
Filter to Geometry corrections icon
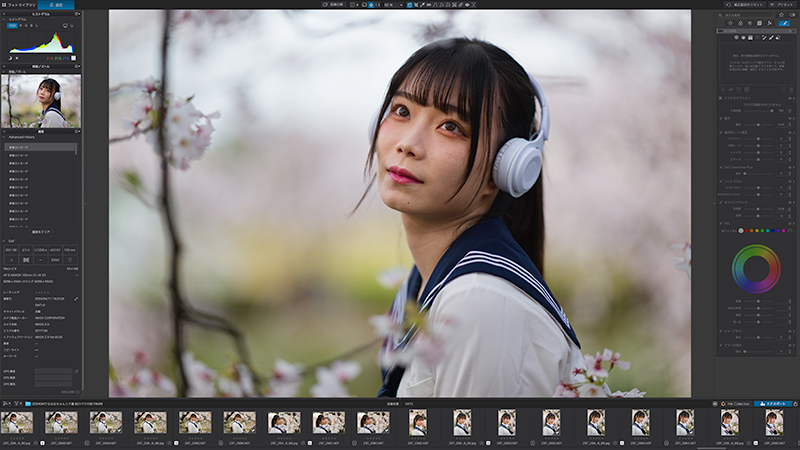tap(759, 23)
